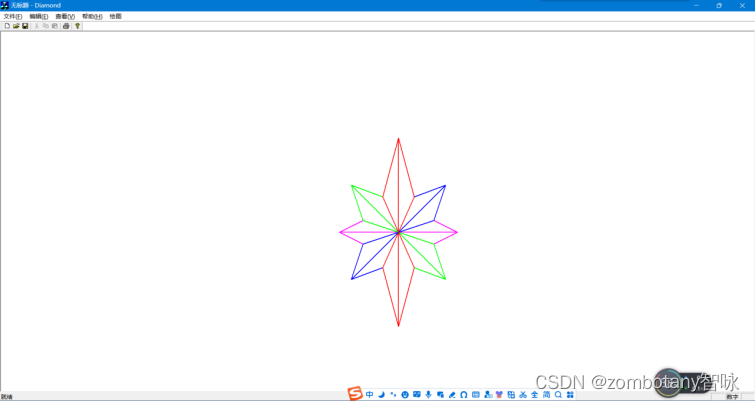Viewport: 755px width, 402px height.
Task: Click the Sogou omega symbols icon
Action: [x=464, y=395]
